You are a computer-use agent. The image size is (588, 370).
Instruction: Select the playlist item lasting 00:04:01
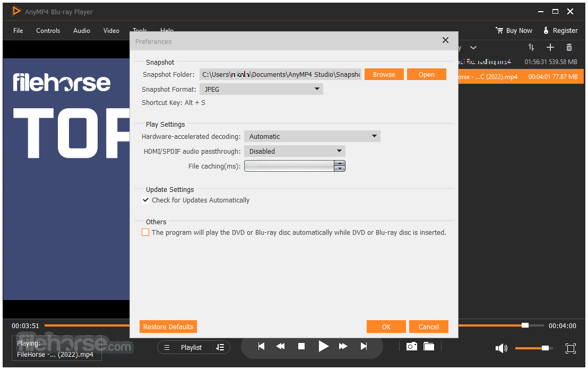[x=521, y=76]
